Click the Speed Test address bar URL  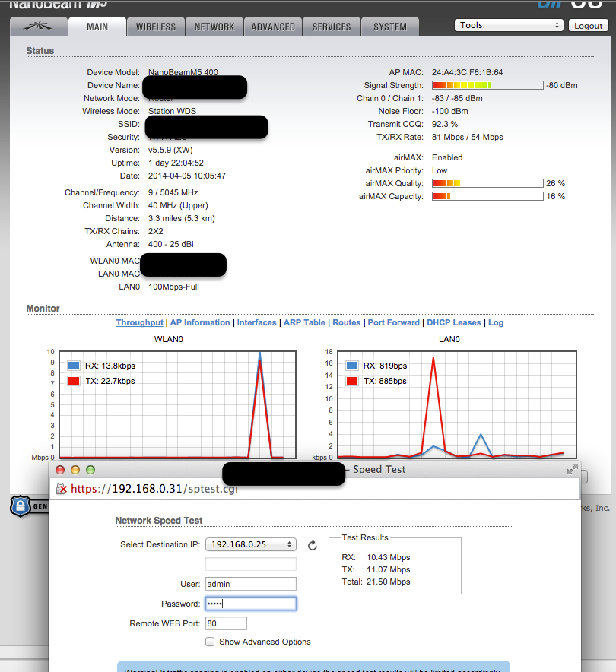pos(154,489)
